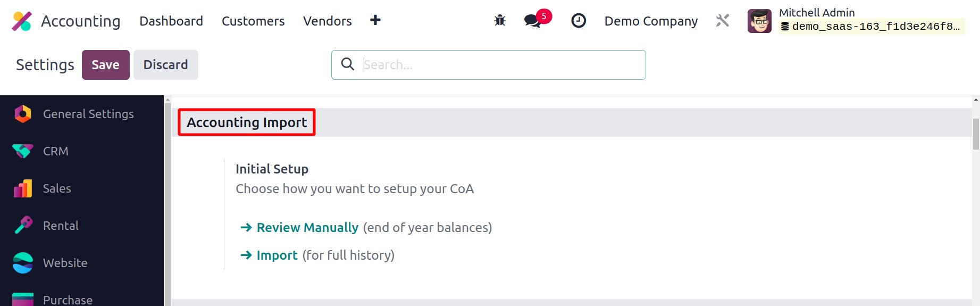980x306 pixels.
Task: Focus the settings search field
Action: (500, 65)
